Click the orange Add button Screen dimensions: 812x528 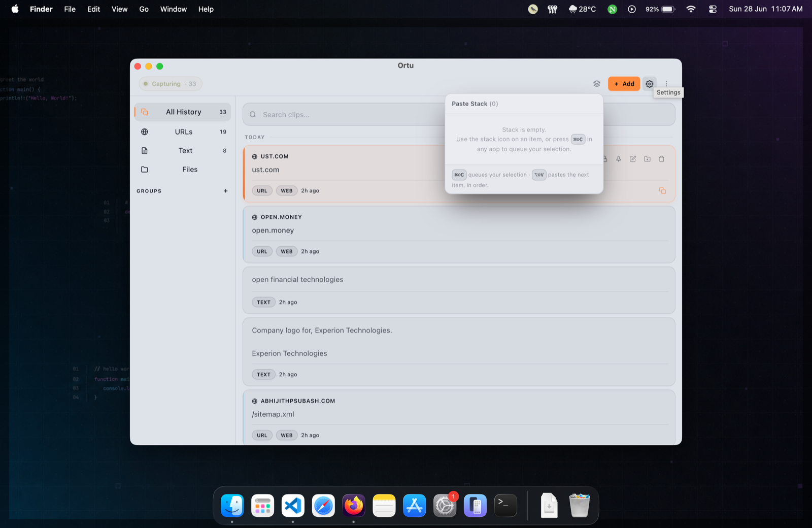tap(624, 84)
